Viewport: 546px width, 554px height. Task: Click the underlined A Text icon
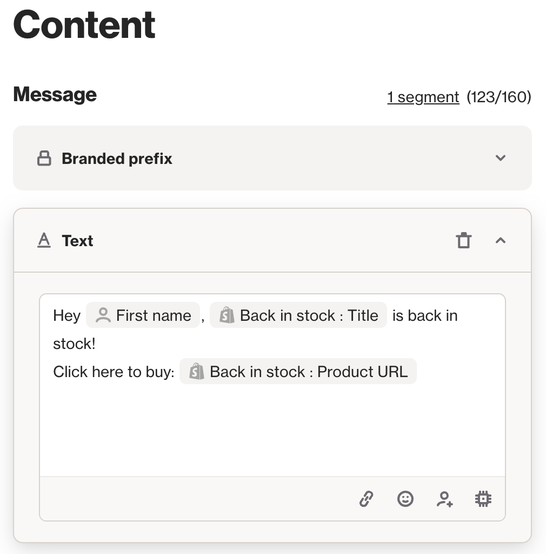(x=44, y=241)
